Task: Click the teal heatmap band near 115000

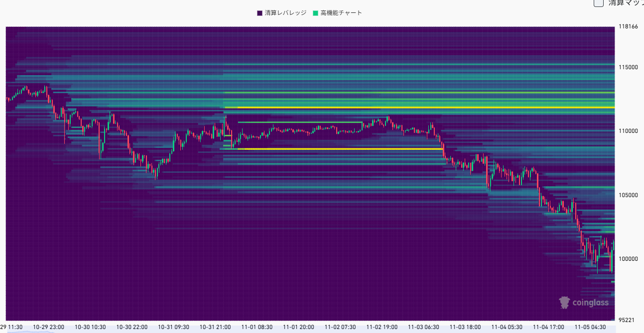Action: pos(398,64)
